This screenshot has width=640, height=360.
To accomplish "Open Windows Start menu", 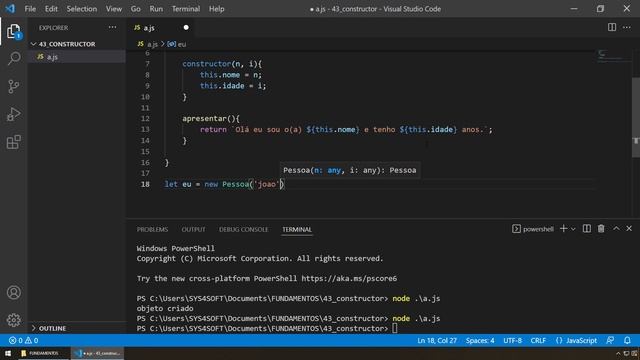I will point(8,353).
